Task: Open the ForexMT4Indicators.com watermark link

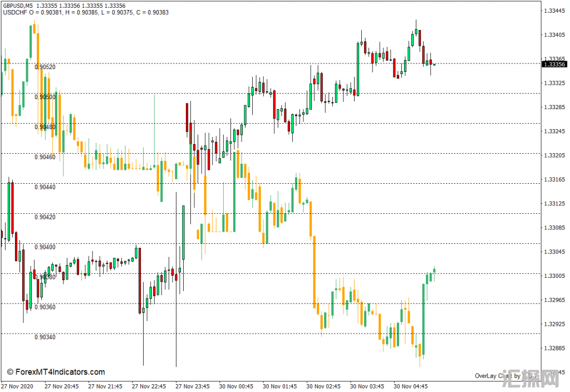Action: [56, 372]
